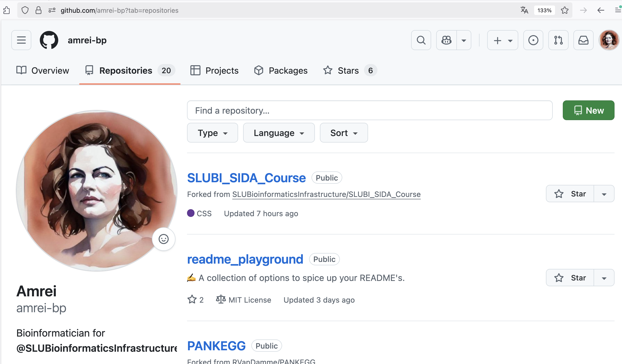Click the CSS language color dot

pos(191,213)
